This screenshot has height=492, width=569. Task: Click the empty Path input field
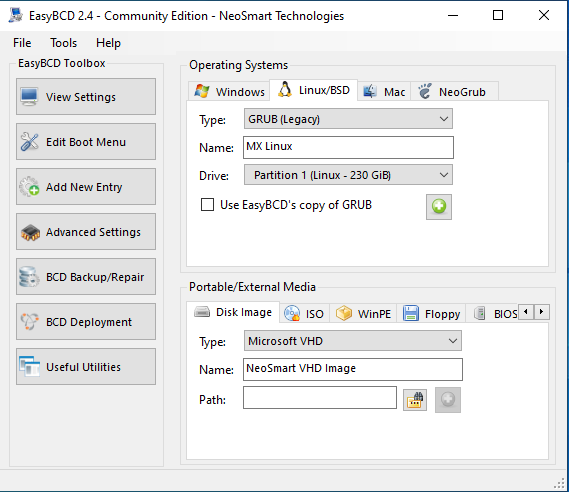point(320,398)
